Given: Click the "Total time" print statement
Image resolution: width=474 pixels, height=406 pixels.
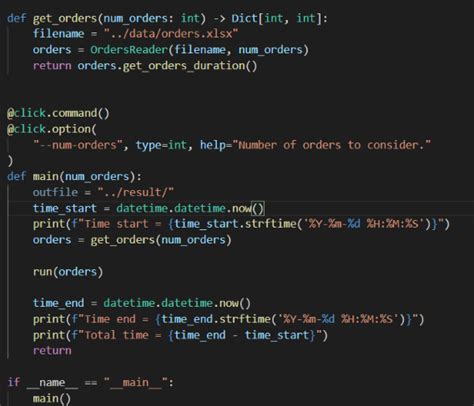Looking at the screenshot, I should [x=180, y=335].
